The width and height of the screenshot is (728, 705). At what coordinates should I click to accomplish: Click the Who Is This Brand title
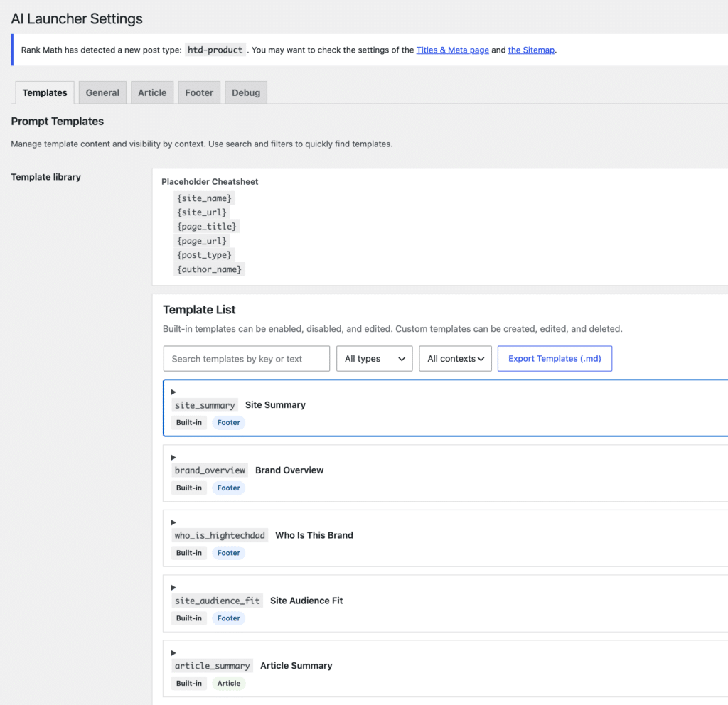(x=314, y=535)
